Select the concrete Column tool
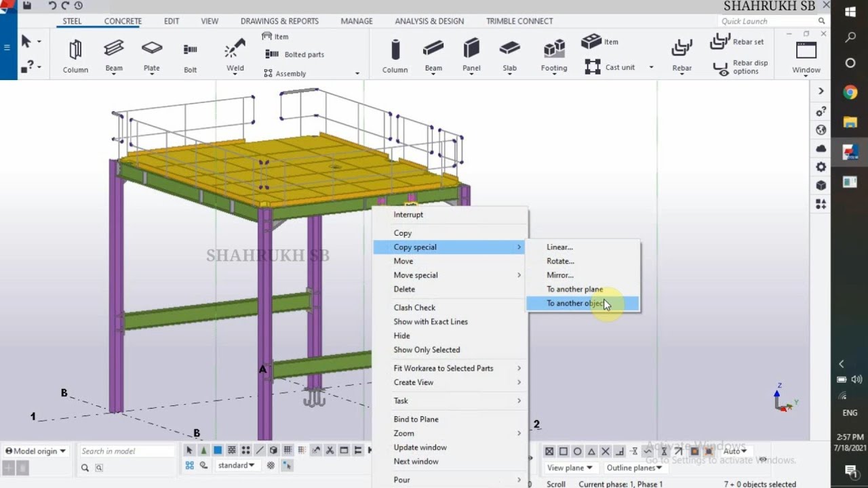 395,56
